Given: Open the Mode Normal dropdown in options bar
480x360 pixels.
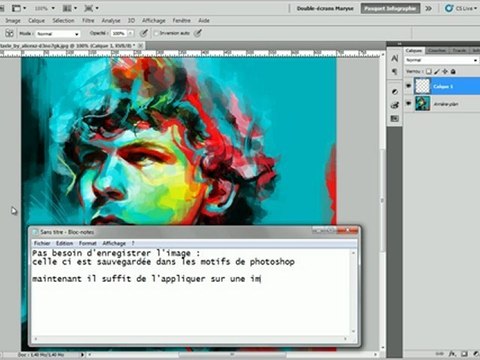Looking at the screenshot, I should [58, 34].
